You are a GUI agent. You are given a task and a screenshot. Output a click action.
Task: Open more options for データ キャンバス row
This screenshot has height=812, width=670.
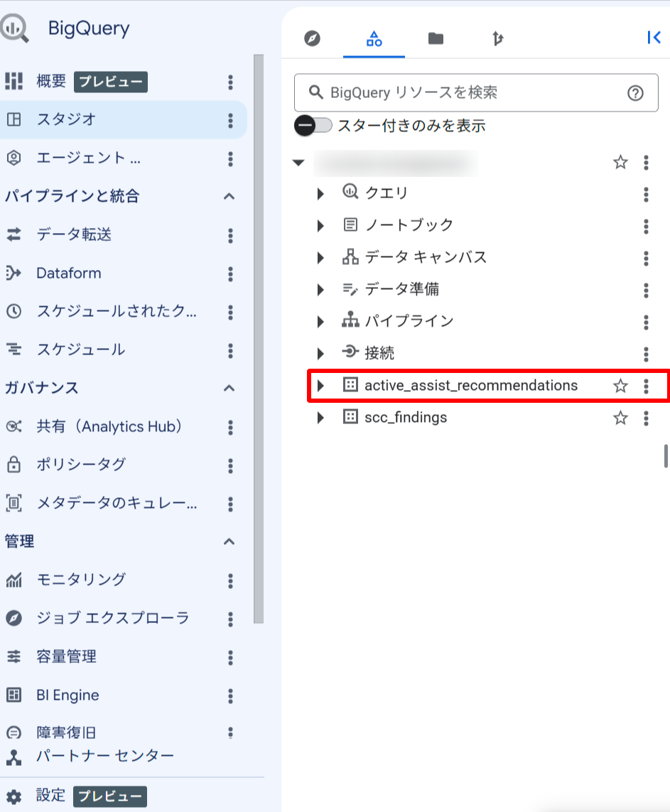coord(646,259)
